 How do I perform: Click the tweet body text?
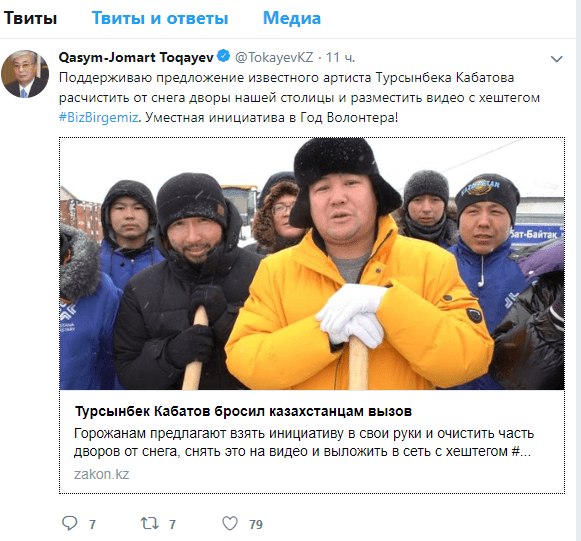click(299, 97)
